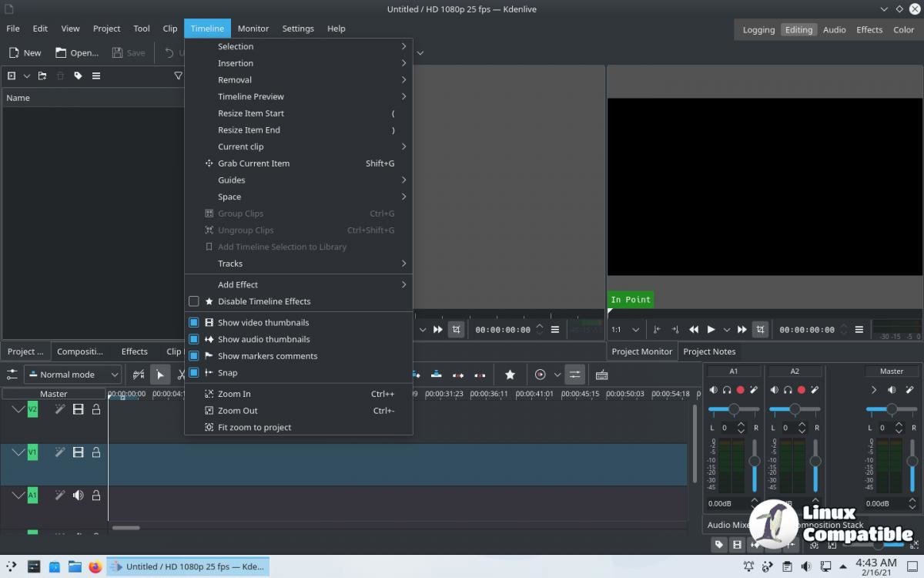This screenshot has height=578, width=924.
Task: Adjust the A1 balance slider
Action: (734, 409)
